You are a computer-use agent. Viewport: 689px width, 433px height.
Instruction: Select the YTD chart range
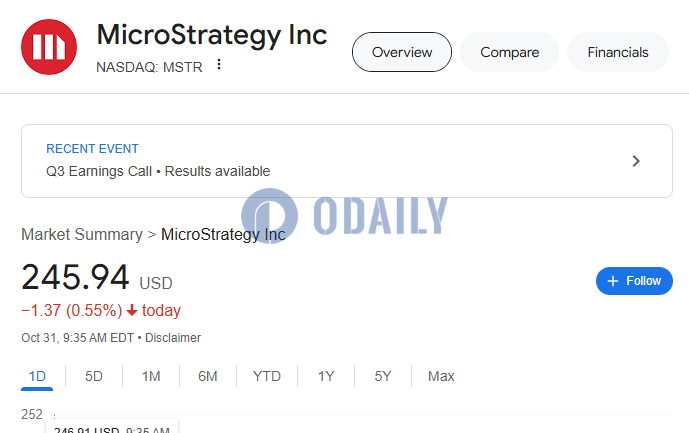click(x=267, y=376)
